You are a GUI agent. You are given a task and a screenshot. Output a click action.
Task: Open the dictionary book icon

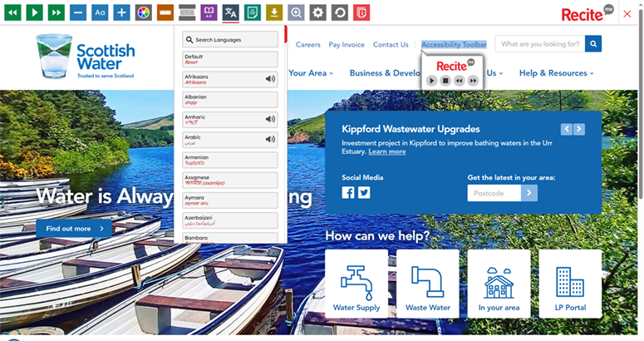(x=209, y=12)
